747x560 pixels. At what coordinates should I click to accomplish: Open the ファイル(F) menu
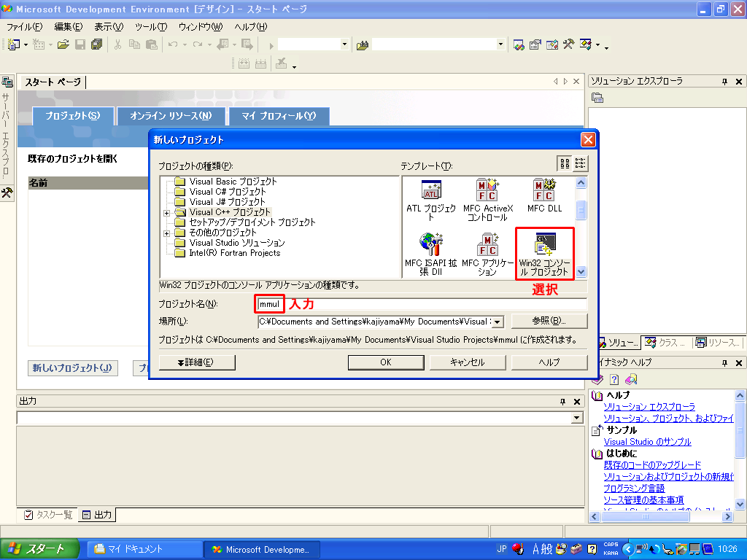24,27
